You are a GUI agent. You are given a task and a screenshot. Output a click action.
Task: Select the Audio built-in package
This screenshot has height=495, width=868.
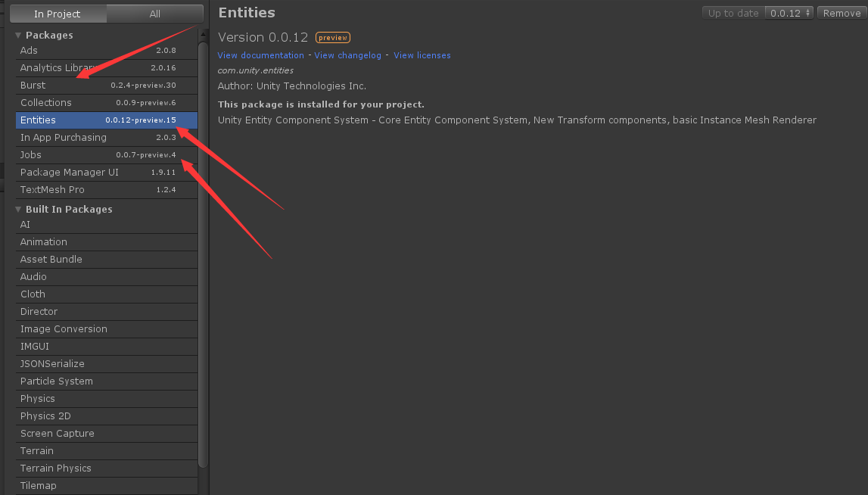(106, 277)
